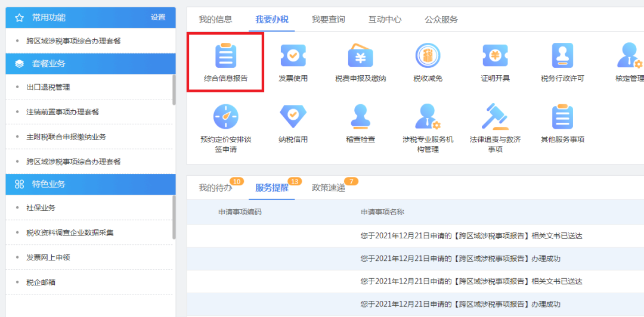Click the layers icon beside 套餐业务

pos(19,64)
